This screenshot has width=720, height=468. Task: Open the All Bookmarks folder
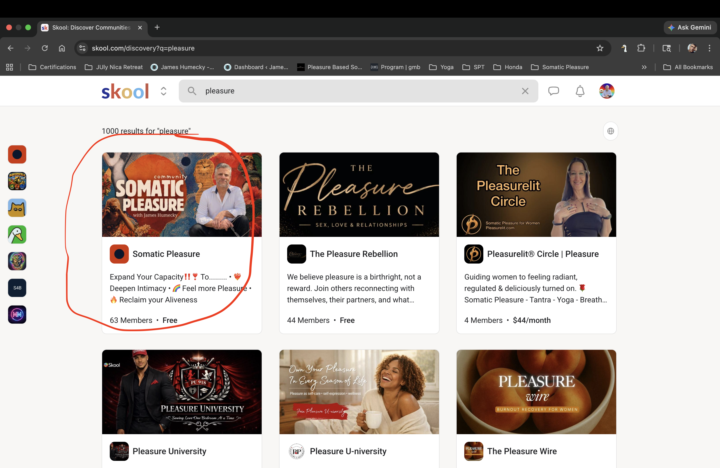pyautogui.click(x=688, y=67)
